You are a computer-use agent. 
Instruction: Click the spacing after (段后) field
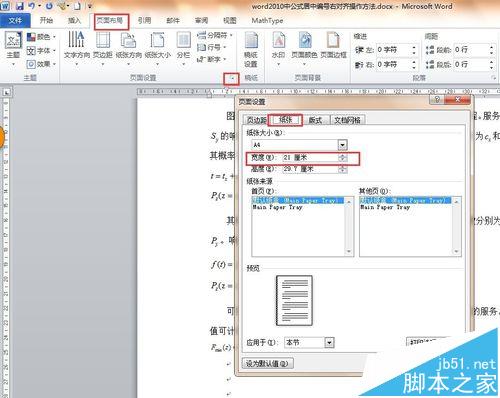click(x=471, y=64)
